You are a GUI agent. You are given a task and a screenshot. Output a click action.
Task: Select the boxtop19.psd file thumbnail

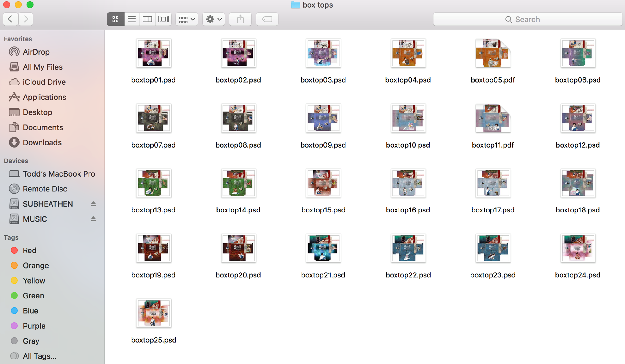[x=154, y=248]
